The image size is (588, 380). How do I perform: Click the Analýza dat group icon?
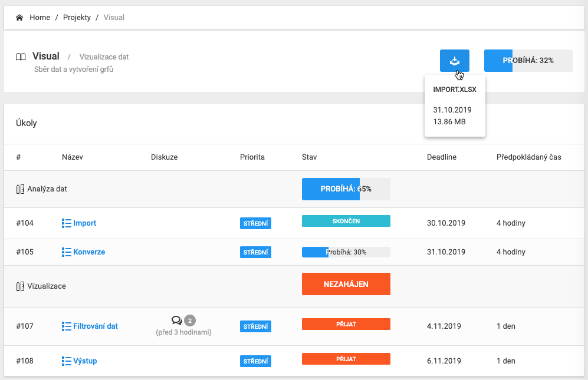click(x=20, y=190)
